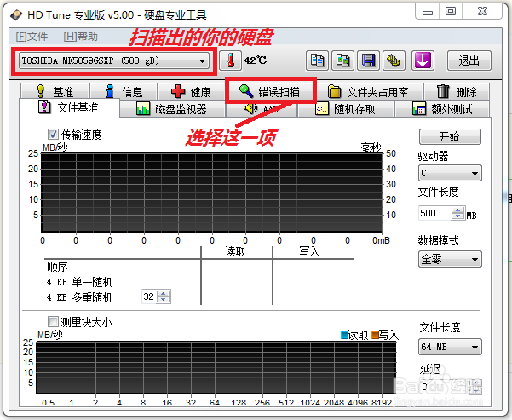The image size is (512, 420).
Task: Click the 读取 column header
Action: click(x=235, y=251)
